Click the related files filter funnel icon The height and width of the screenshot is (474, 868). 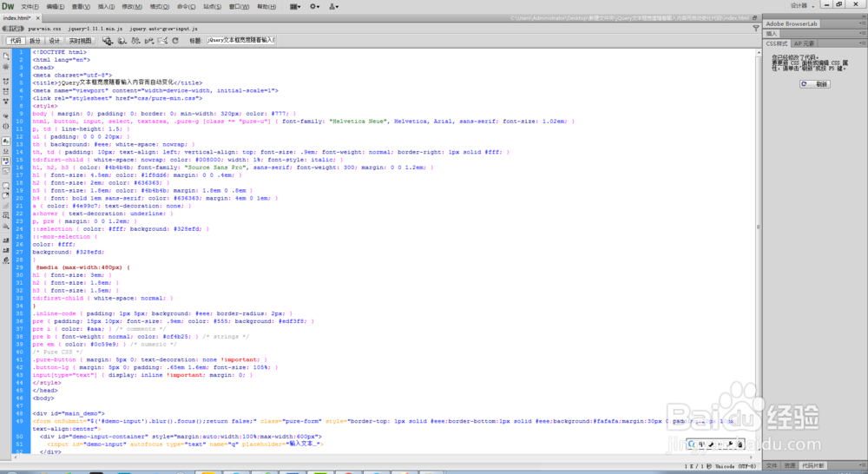756,29
